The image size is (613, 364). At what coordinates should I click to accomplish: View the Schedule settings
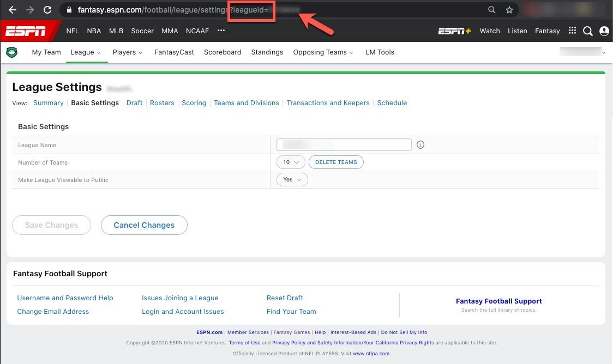coord(392,103)
